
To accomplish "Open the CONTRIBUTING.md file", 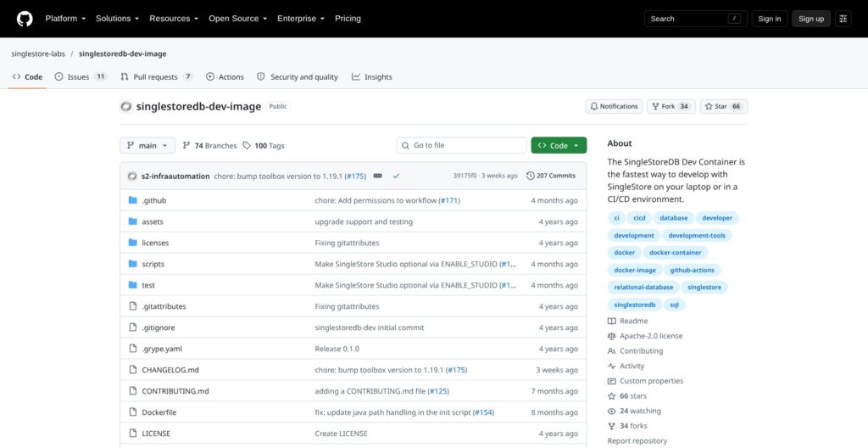I will coord(175,391).
